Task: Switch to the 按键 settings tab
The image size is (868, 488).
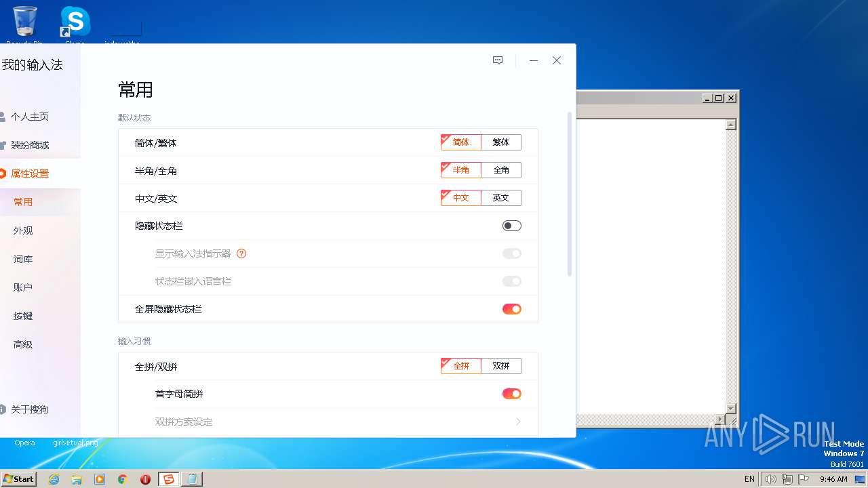Action: (x=23, y=316)
